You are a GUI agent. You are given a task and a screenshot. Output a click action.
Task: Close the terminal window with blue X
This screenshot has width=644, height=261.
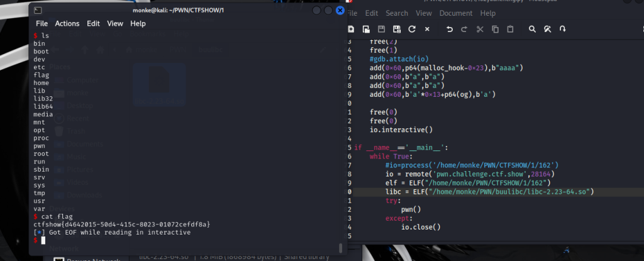pos(340,11)
